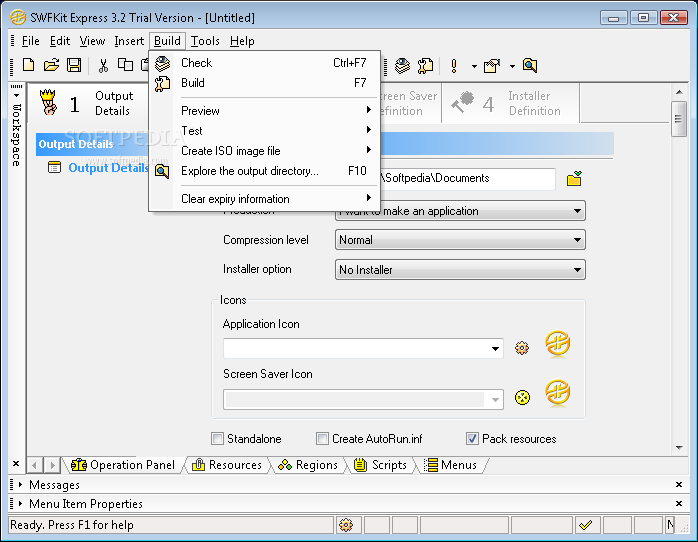The width and height of the screenshot is (698, 542).
Task: Open the Test submenu
Action: point(264,131)
